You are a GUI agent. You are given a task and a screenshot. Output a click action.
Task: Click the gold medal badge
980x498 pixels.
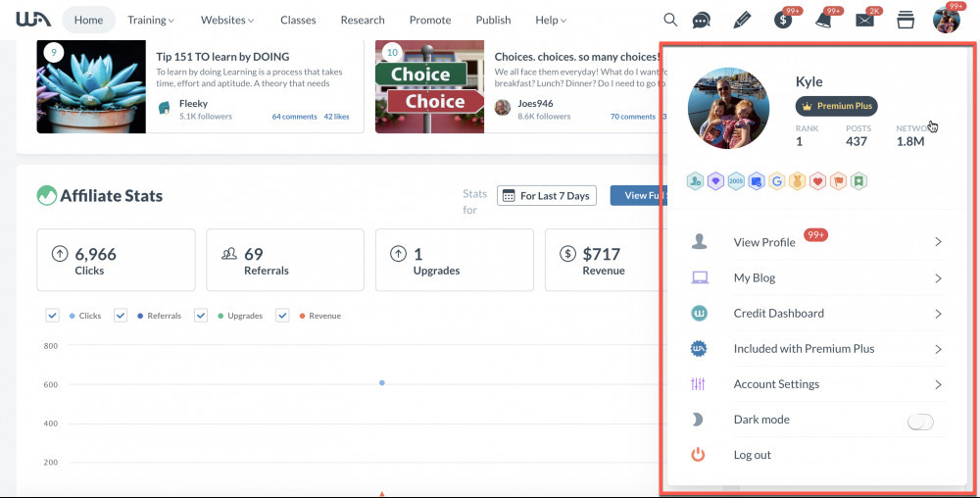798,181
